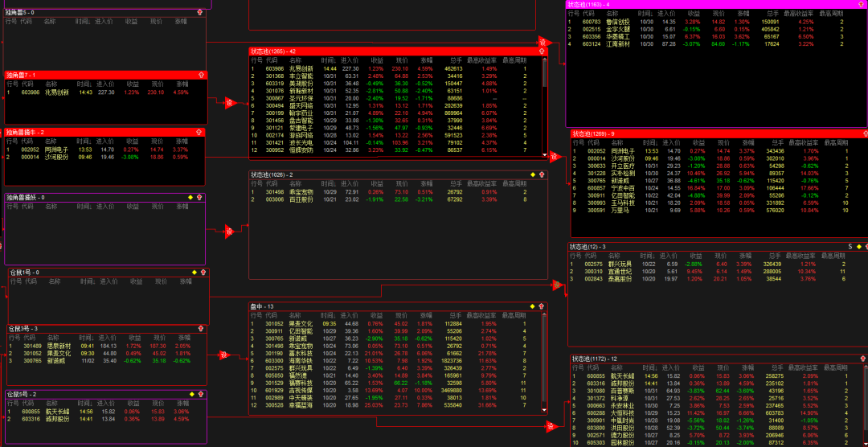This screenshot has height=447, width=868.
Task: Sort 状态池(1265) by 时间 column
Action: (328, 60)
